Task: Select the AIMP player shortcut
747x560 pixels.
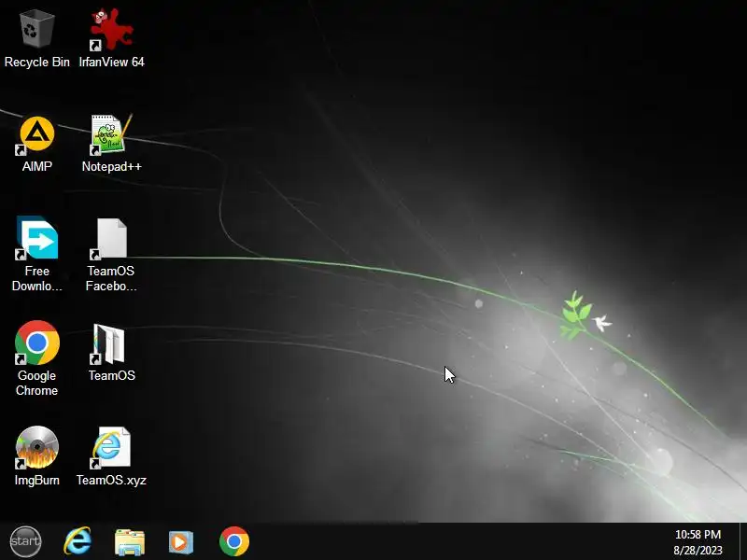Action: (x=36, y=143)
